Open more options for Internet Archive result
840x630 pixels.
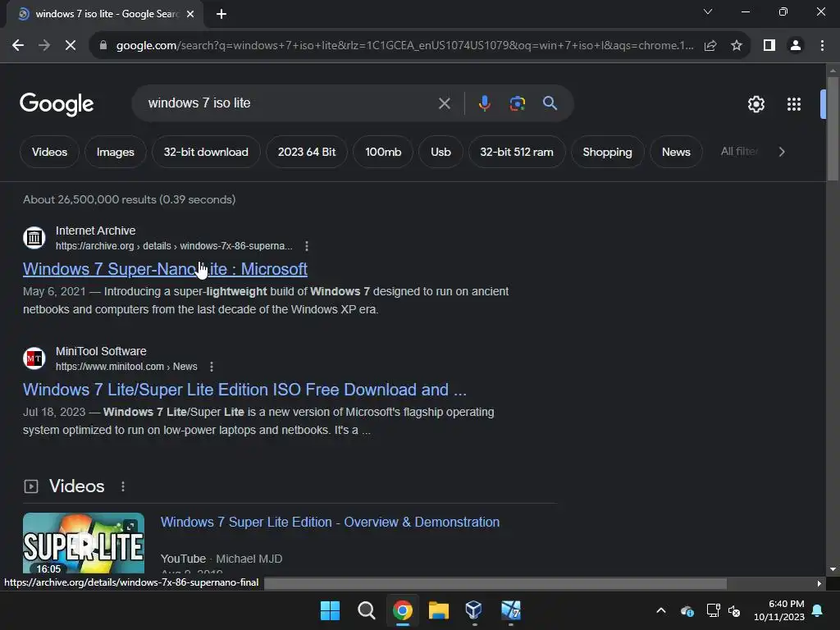click(307, 246)
